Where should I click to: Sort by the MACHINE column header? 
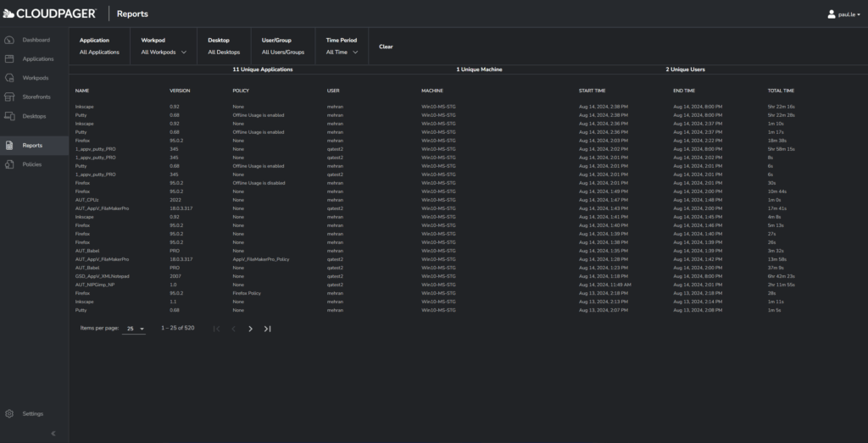pyautogui.click(x=432, y=91)
